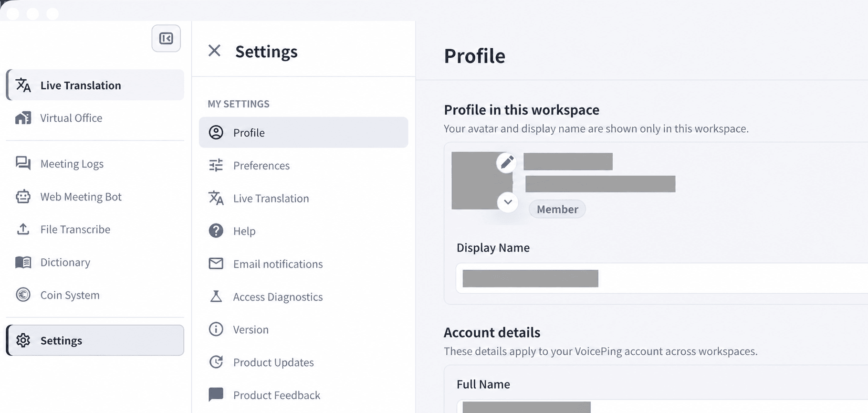Click the Help question mark icon

(216, 231)
